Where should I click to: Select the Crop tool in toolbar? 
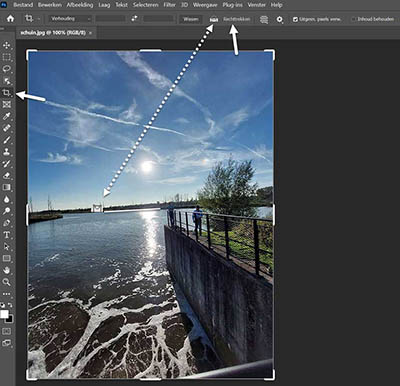[6, 93]
